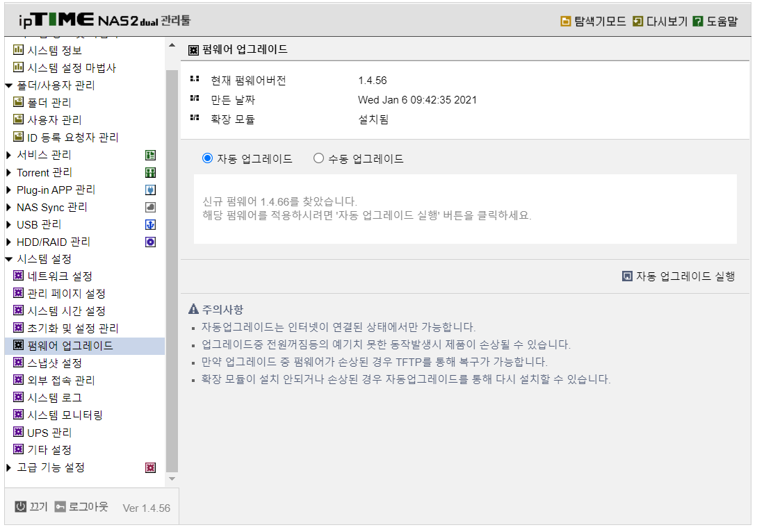
Task: Open 탐색기모드 text link
Action: point(600,22)
